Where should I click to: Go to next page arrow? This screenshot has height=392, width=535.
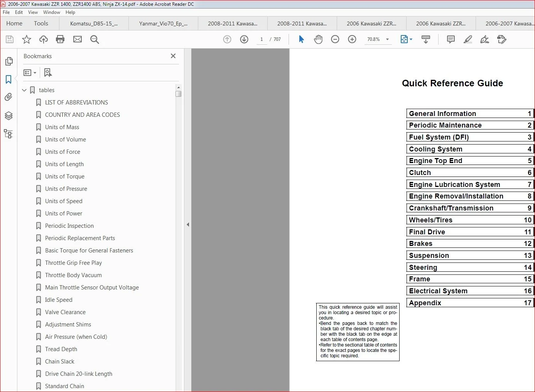[x=244, y=39]
